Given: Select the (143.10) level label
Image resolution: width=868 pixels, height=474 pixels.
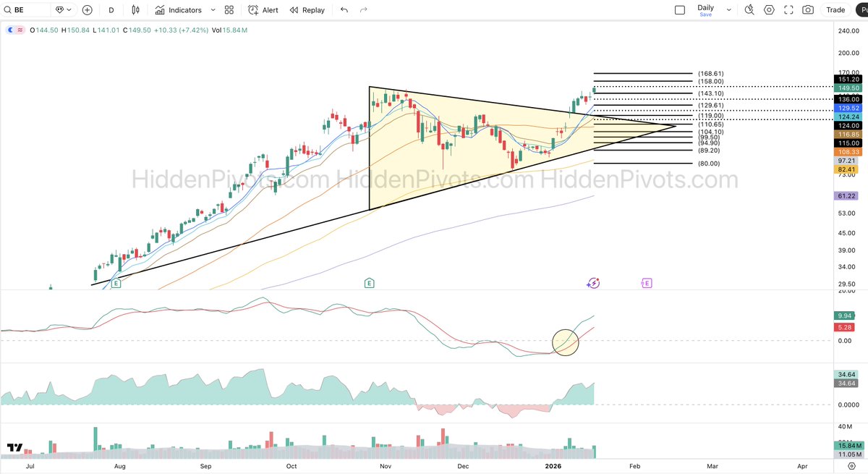Looking at the screenshot, I should (710, 93).
